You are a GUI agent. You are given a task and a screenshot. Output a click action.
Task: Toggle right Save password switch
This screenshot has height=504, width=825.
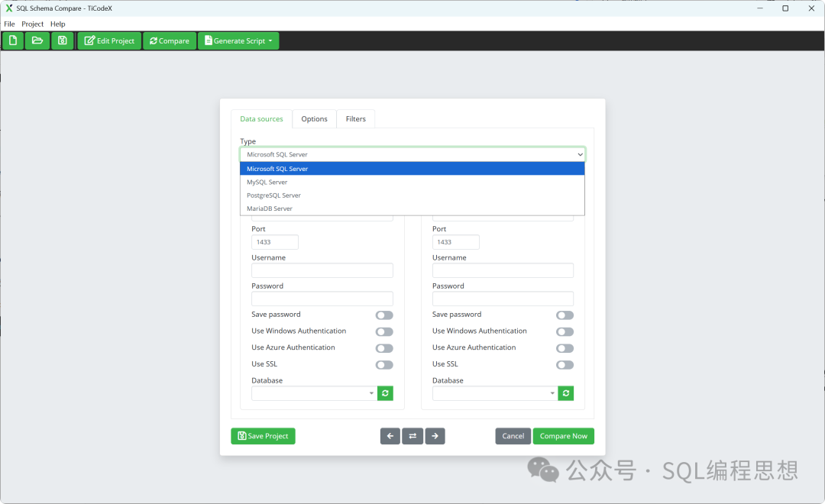(x=565, y=315)
